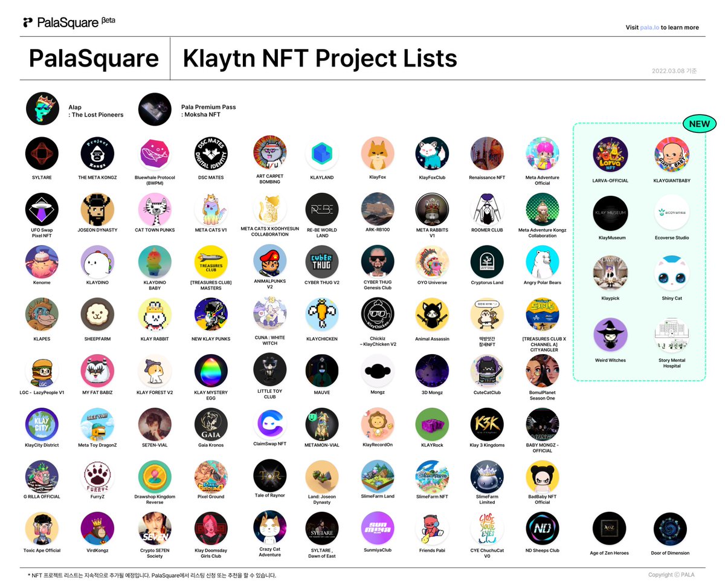Open the KLAYGIANTBABY icon
The image size is (725, 588).
click(x=672, y=155)
